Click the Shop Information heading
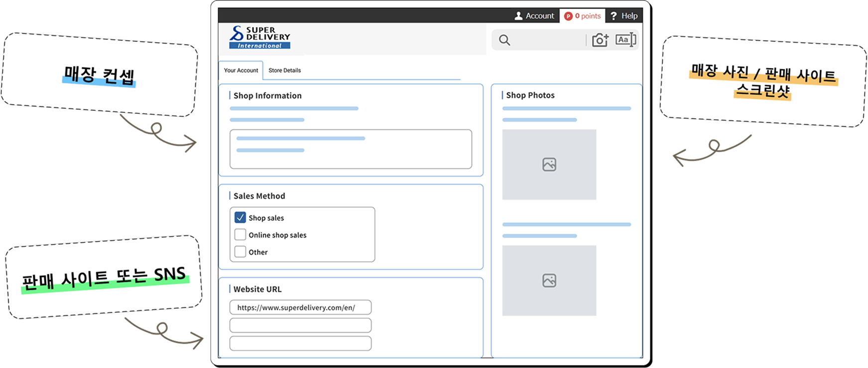This screenshot has height=368, width=868. (x=267, y=96)
